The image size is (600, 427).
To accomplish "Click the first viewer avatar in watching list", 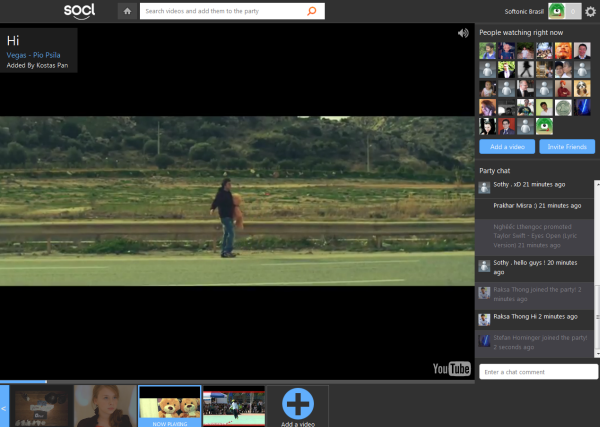I will tap(488, 50).
